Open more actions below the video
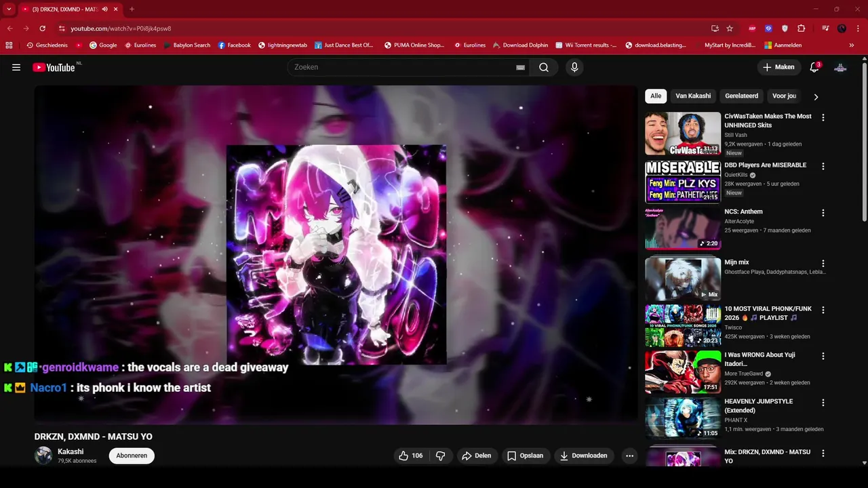This screenshot has height=488, width=868. [629, 455]
